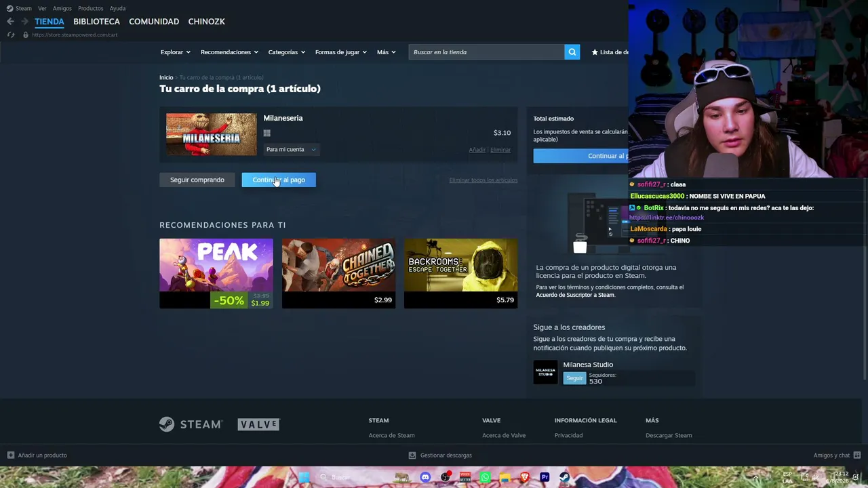868x488 pixels.
Task: Open the 'Acerca de Valve' footer link
Action: coord(504,435)
